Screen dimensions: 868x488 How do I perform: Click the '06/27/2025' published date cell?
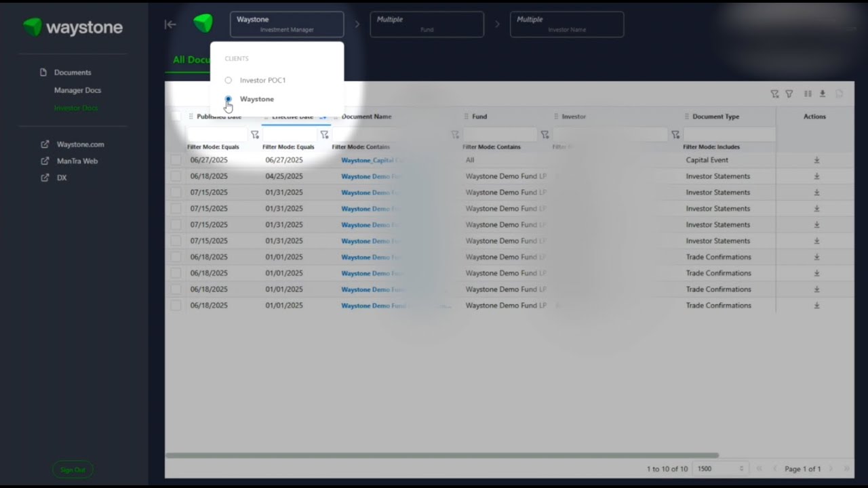pos(209,160)
